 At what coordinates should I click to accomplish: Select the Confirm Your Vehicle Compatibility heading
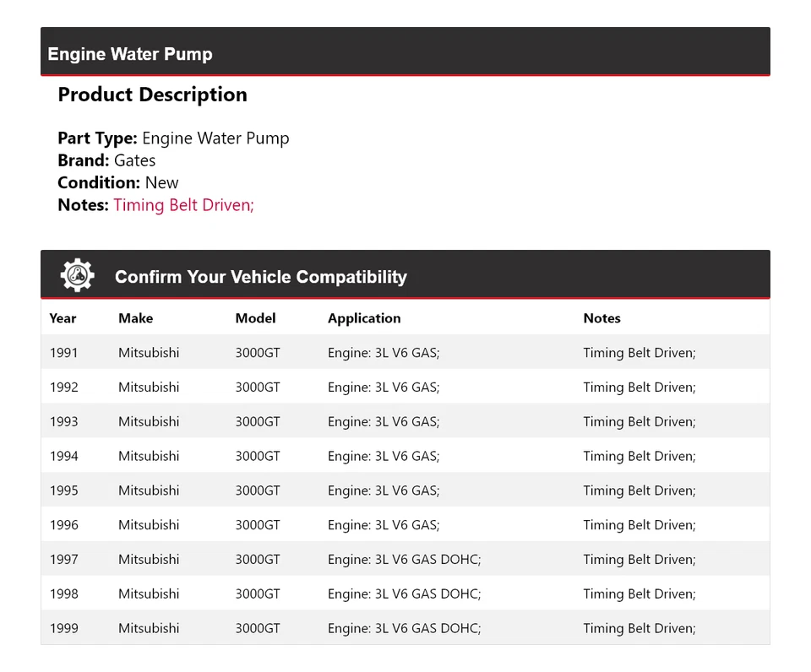click(x=260, y=277)
